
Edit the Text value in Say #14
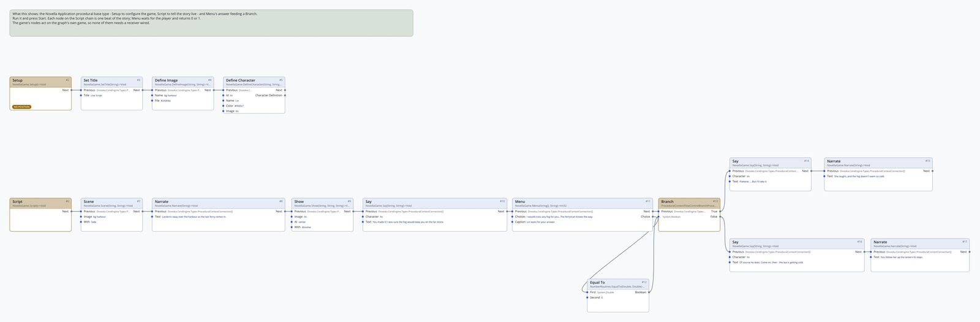(753, 182)
